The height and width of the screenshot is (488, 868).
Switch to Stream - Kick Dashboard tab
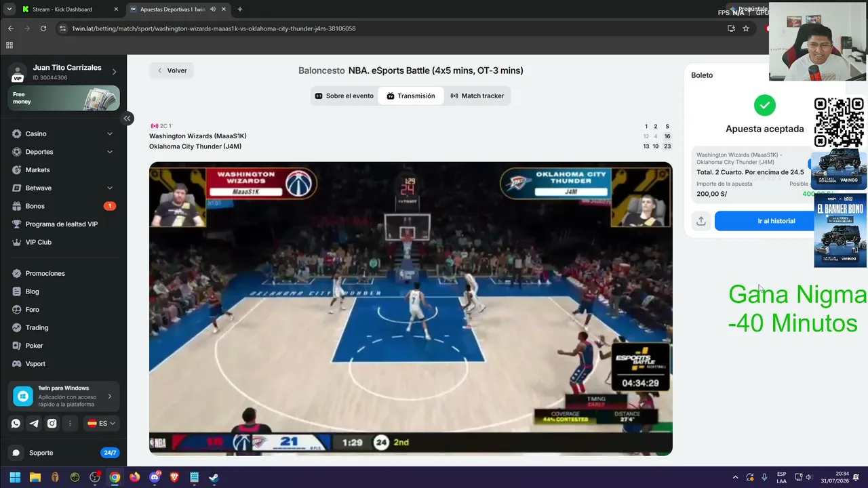(x=70, y=9)
